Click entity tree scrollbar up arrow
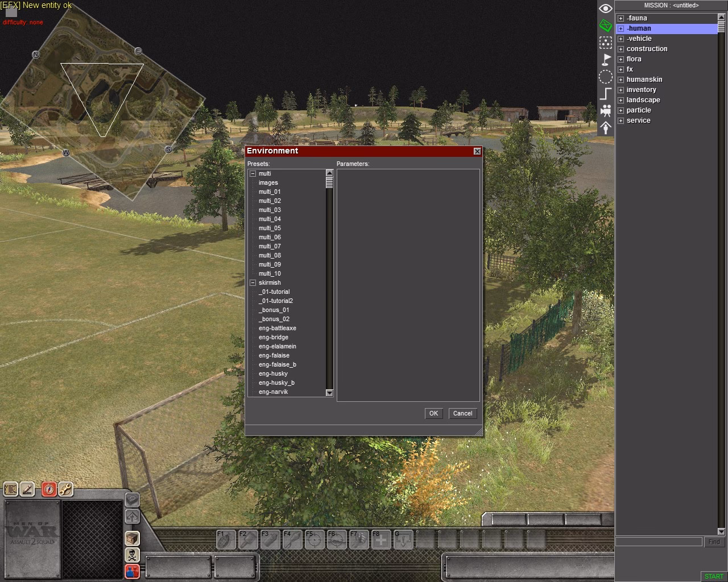Screen dimensions: 728x582 721,16
